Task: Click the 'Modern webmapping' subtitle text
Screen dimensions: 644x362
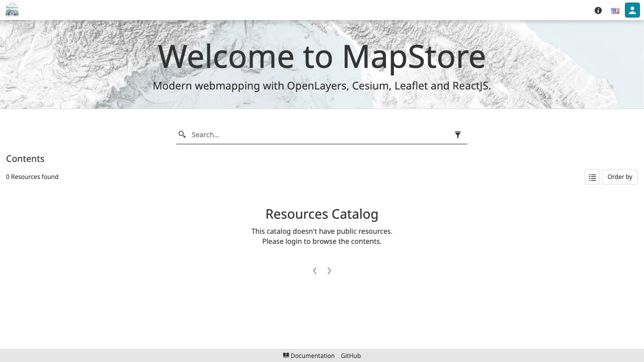Action: click(x=322, y=86)
